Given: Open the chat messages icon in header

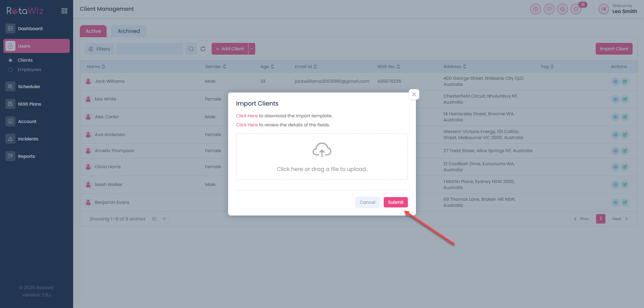Looking at the screenshot, I should coord(549,9).
